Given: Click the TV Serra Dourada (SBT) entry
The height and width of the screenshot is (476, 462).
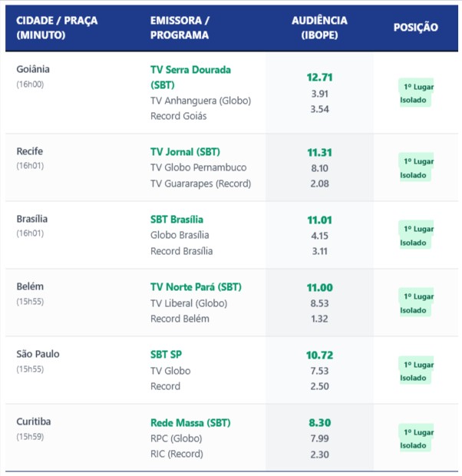Looking at the screenshot, I should coord(190,78).
